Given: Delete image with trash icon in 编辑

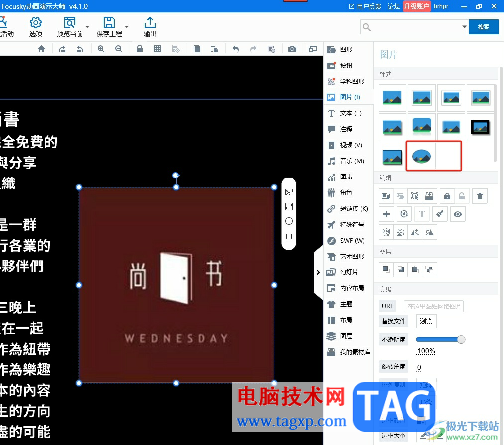Looking at the screenshot, I should tap(480, 196).
